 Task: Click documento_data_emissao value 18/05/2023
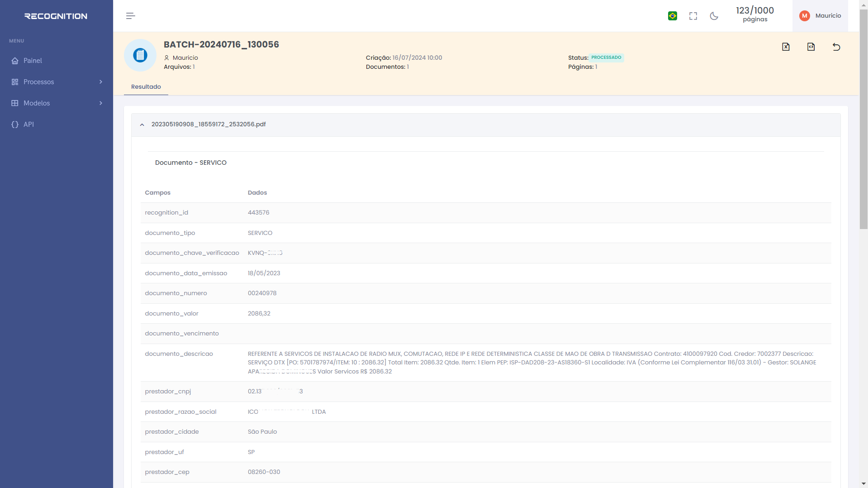click(x=264, y=273)
